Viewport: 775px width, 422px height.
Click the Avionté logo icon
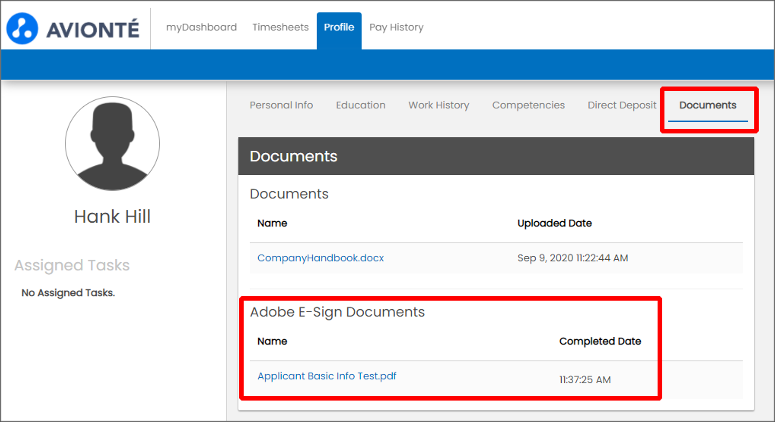pos(24,28)
